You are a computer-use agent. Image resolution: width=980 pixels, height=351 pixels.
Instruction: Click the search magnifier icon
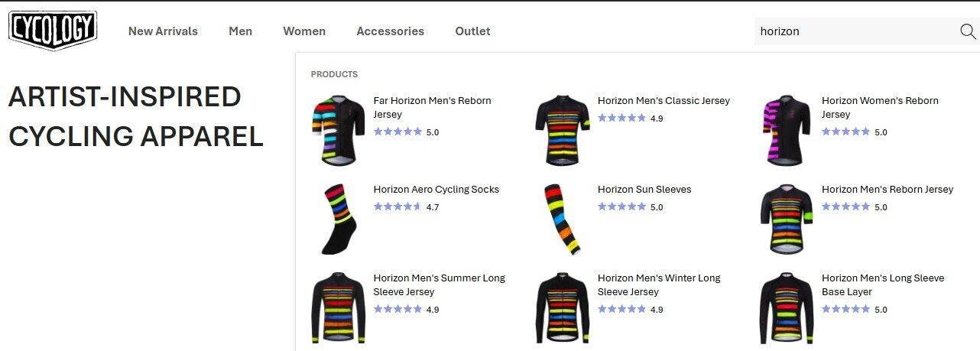pyautogui.click(x=967, y=31)
